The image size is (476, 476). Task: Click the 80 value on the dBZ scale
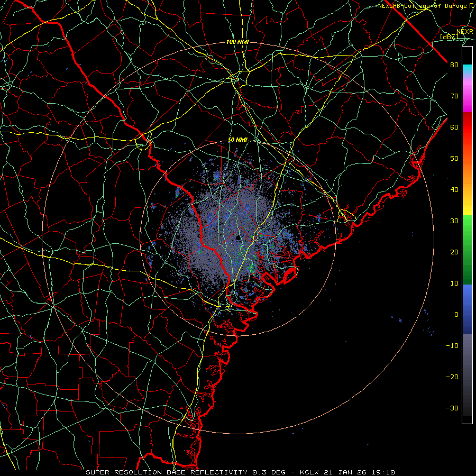click(x=454, y=65)
